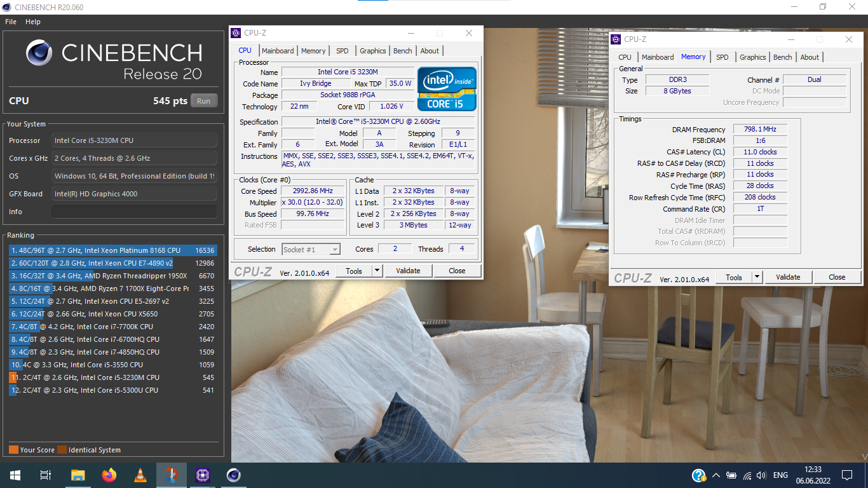Click the ENG language indicator

tap(780, 475)
